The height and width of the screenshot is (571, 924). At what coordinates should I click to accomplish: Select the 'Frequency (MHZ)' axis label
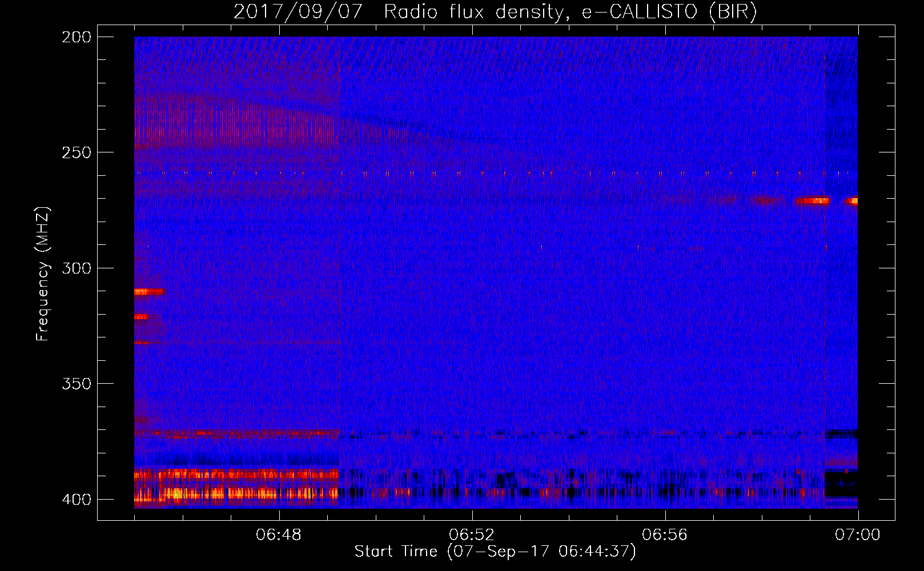43,274
